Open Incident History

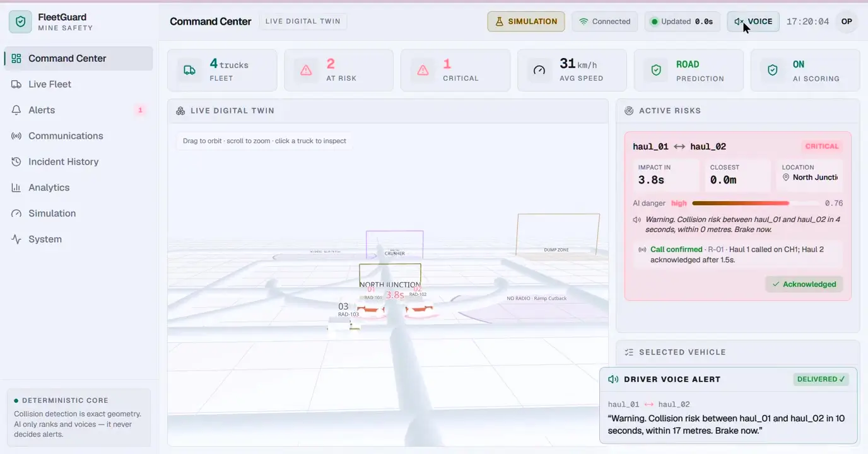pos(78,162)
